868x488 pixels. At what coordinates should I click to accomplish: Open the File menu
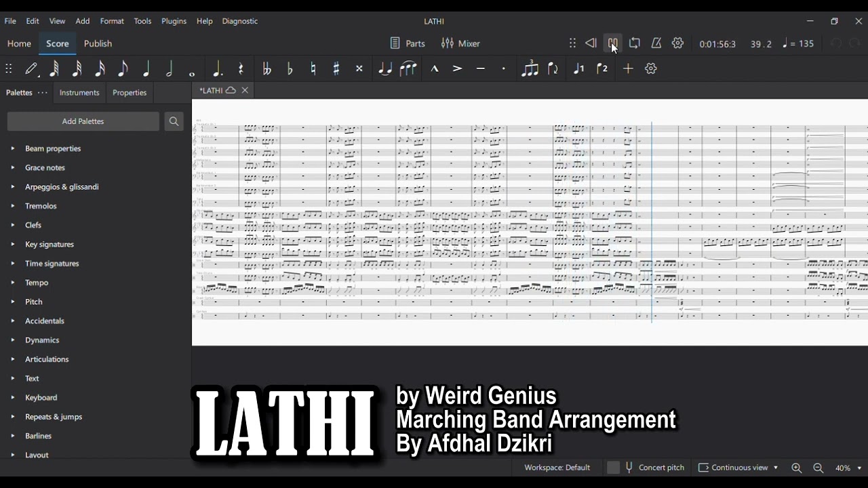(x=10, y=21)
